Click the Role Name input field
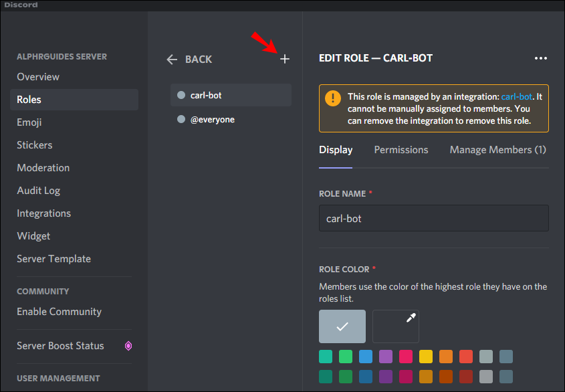The image size is (565, 392). (434, 218)
